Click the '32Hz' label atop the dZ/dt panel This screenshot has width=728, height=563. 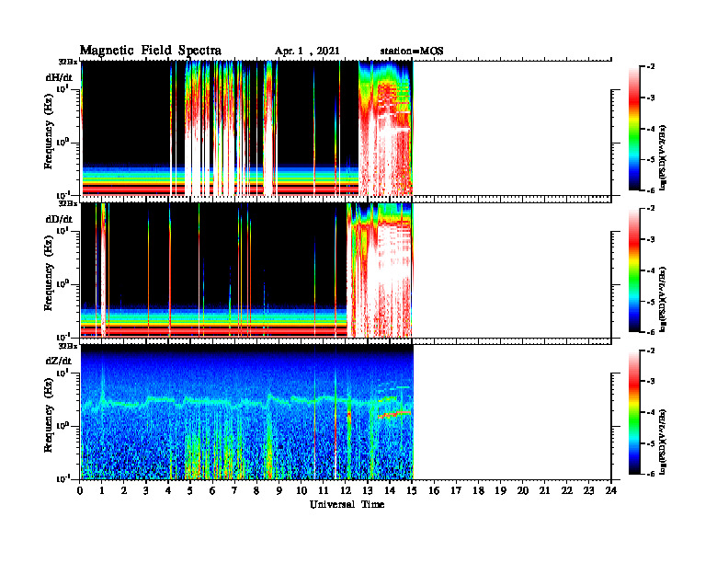pos(68,346)
